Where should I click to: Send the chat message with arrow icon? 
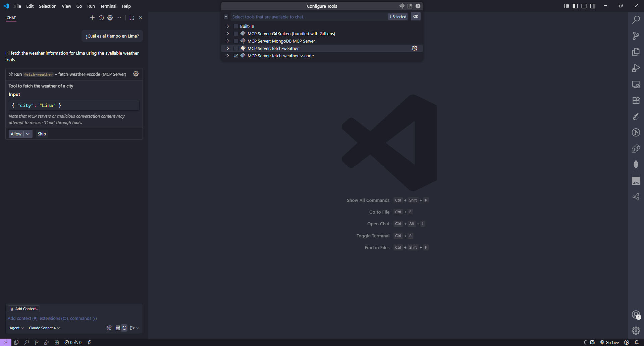[x=132, y=328]
